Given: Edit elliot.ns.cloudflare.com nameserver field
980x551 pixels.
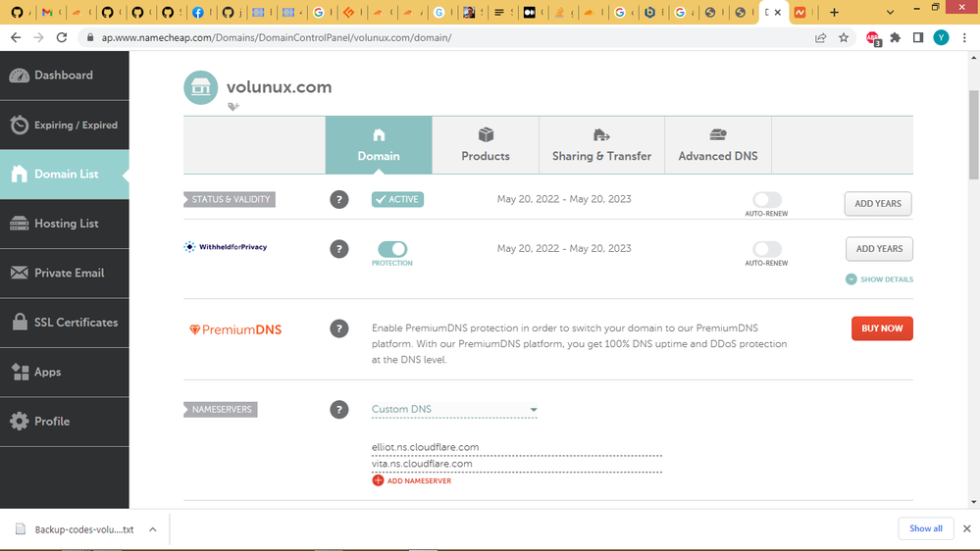Looking at the screenshot, I should click(x=516, y=447).
